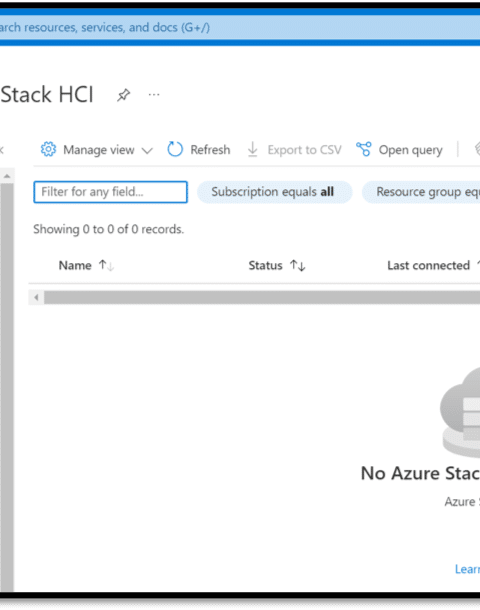Open the Subscription equals all filter
This screenshot has height=610, width=480.
[275, 192]
